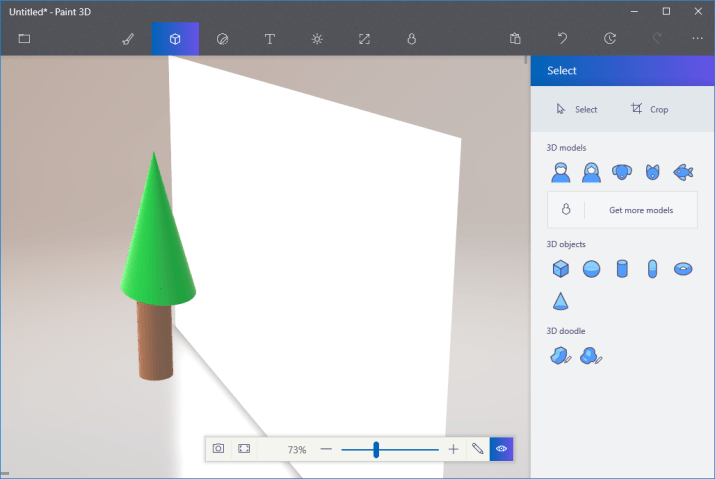Click the Crop tool button
The image size is (715, 479).
(650, 109)
